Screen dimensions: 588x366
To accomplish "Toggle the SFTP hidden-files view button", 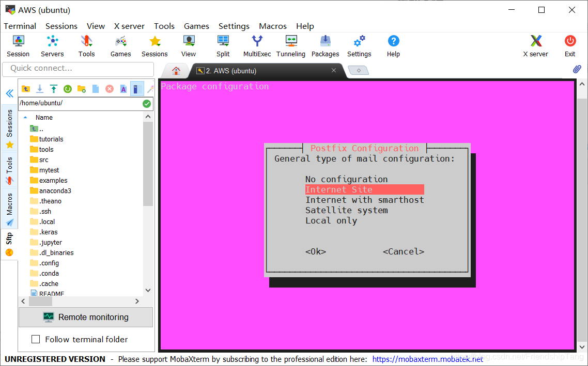I will [x=137, y=89].
